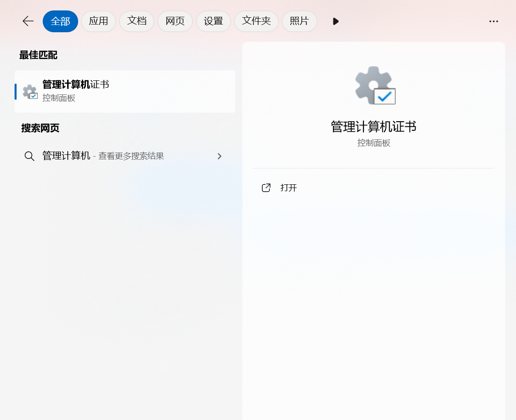The width and height of the screenshot is (516, 420).
Task: Click the gear icon beside 管理计算机证书 result
Action: (30, 92)
